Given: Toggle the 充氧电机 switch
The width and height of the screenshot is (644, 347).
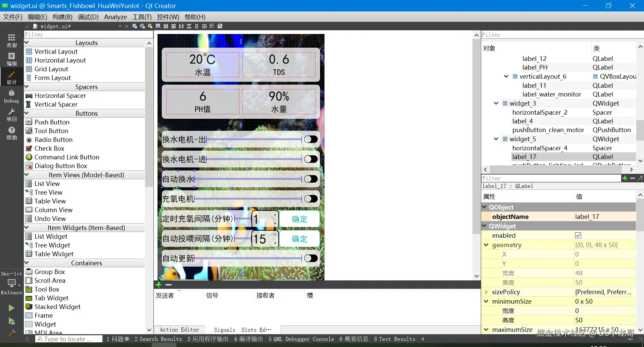Looking at the screenshot, I should [310, 198].
